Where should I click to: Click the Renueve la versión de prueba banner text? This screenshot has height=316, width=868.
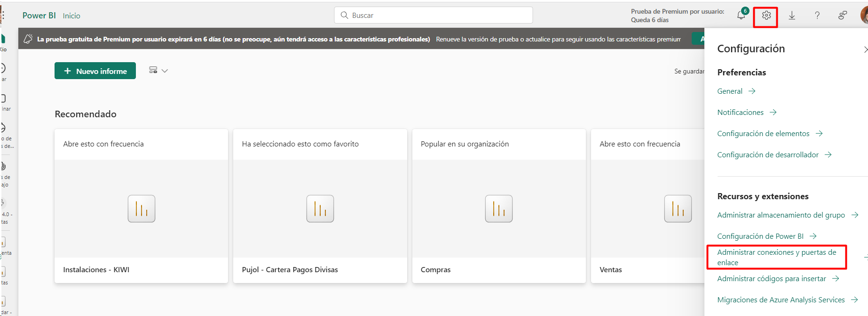pos(558,39)
